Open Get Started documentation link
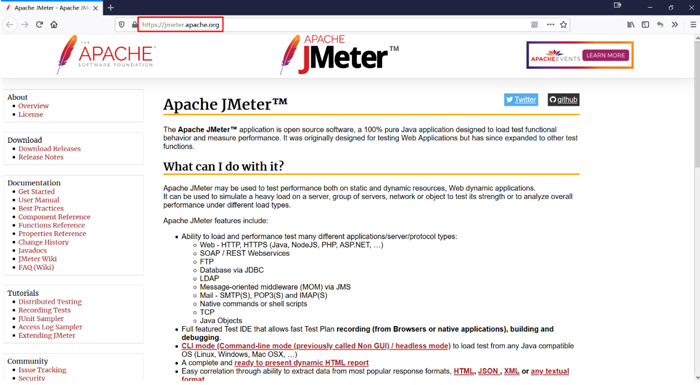 pos(37,192)
